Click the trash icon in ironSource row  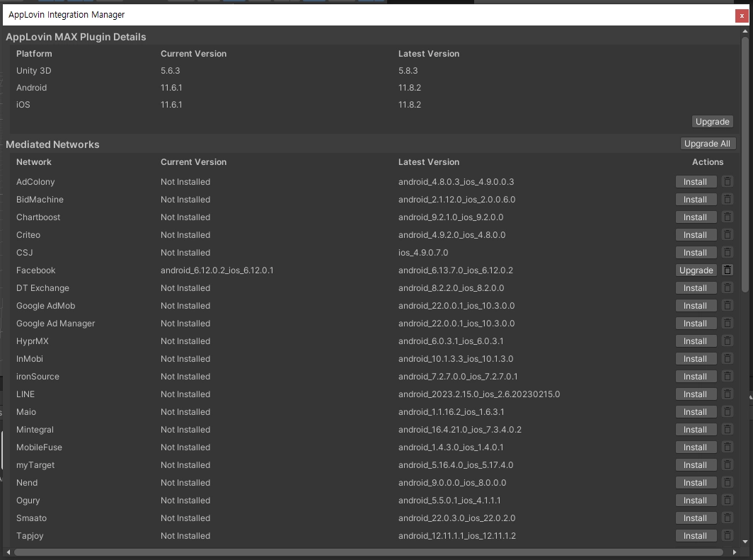pos(727,377)
